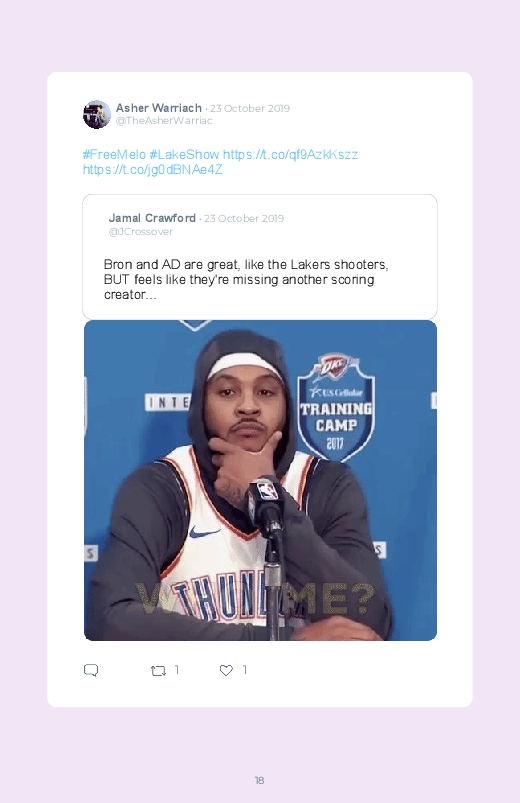The image size is (520, 803).
Task: Click the quoted tweet's 23 October 2019 date
Action: pos(244,219)
